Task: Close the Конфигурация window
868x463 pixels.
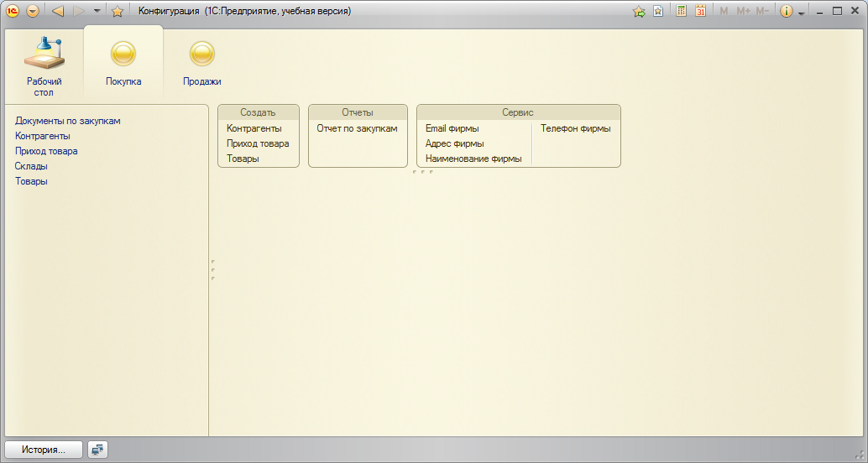Action: tap(855, 11)
